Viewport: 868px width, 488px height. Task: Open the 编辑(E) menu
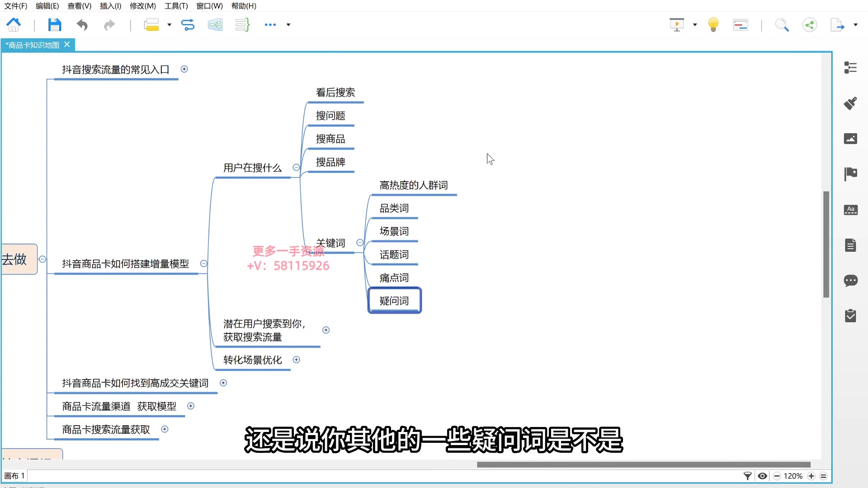(x=47, y=6)
